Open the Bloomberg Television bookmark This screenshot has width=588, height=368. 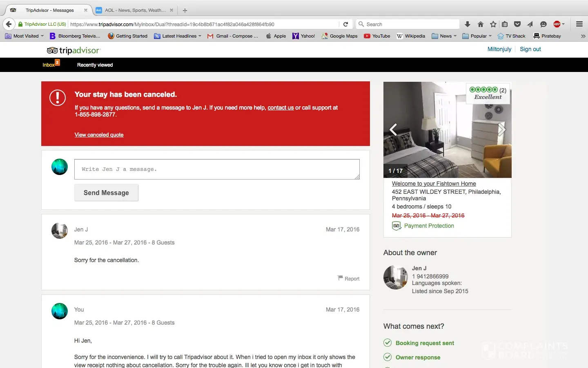click(x=75, y=36)
